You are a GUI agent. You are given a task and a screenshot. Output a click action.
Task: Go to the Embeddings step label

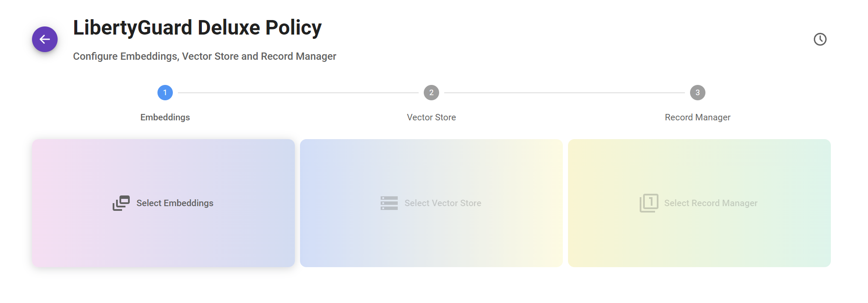[x=165, y=117]
